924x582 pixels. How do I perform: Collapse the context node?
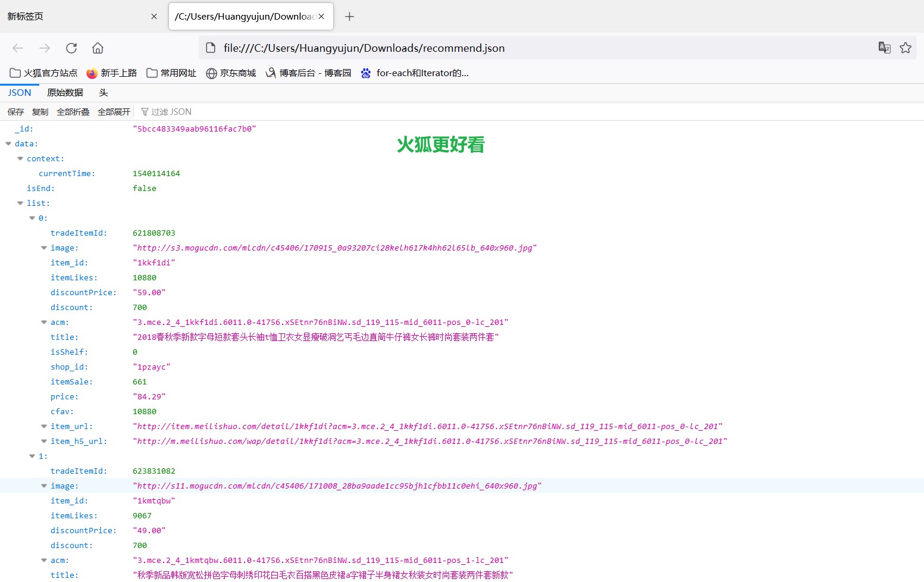click(x=20, y=158)
